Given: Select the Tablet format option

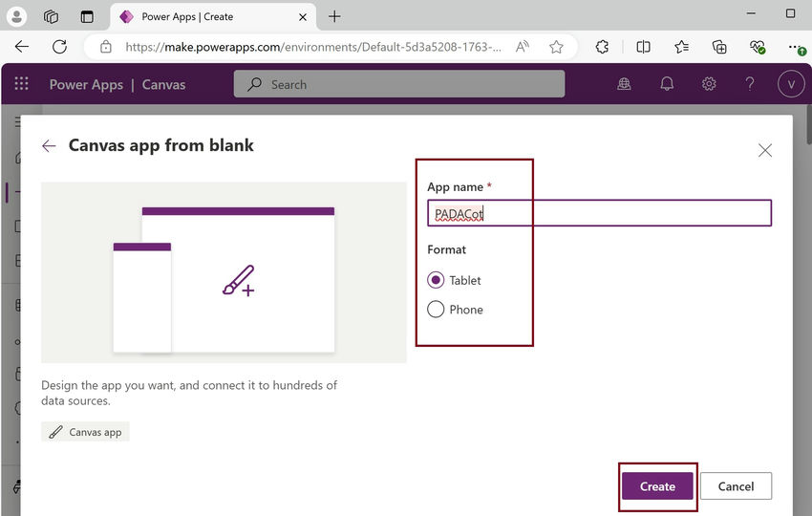Looking at the screenshot, I should [436, 280].
